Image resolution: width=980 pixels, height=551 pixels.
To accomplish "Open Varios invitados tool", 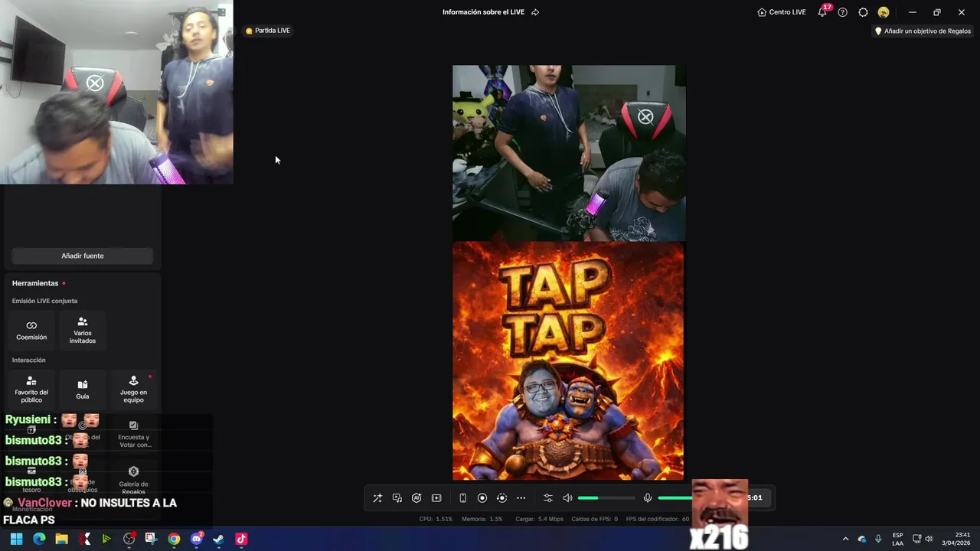I will [x=83, y=330].
